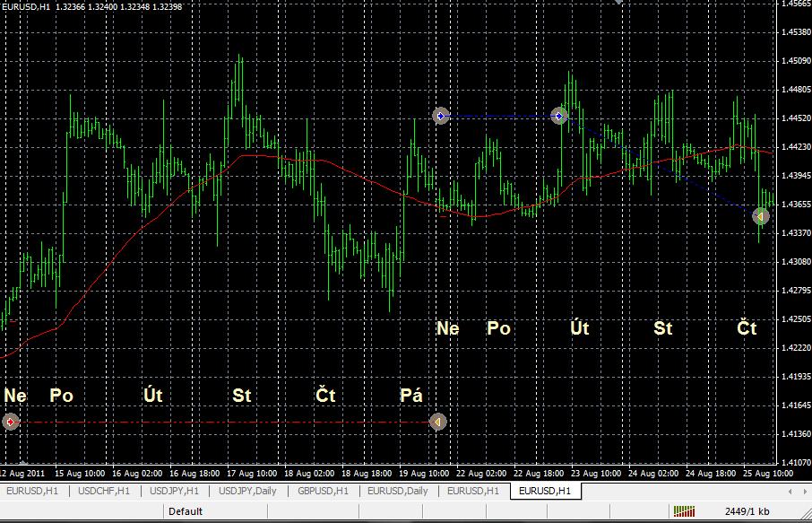The image size is (812, 523).
Task: Click the active highlighted EURUSD,H1 tab
Action: 545,491
